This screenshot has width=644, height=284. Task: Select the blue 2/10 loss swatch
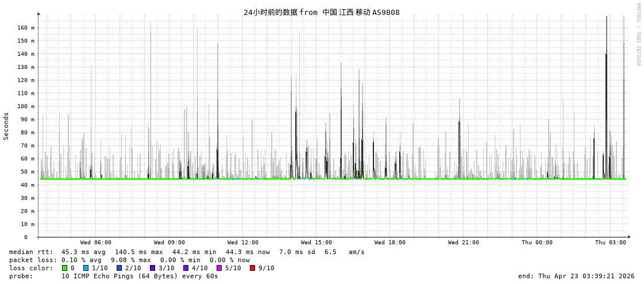click(119, 268)
